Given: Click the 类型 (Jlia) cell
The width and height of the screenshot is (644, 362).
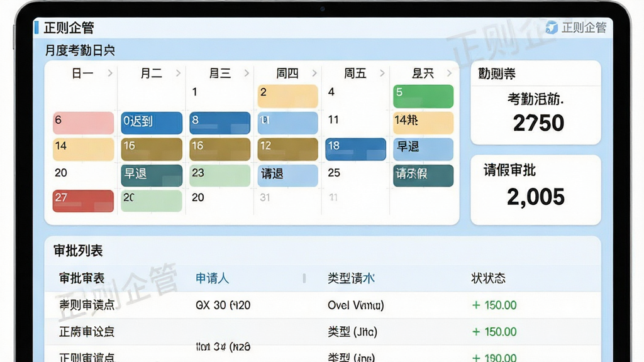Looking at the screenshot, I should tap(352, 332).
